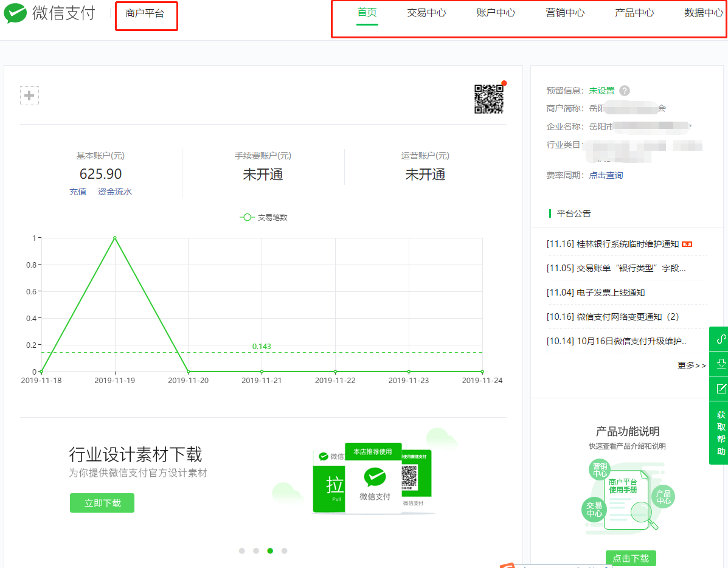728x568 pixels.
Task: Click the download icon in right sidebar
Action: (721, 364)
